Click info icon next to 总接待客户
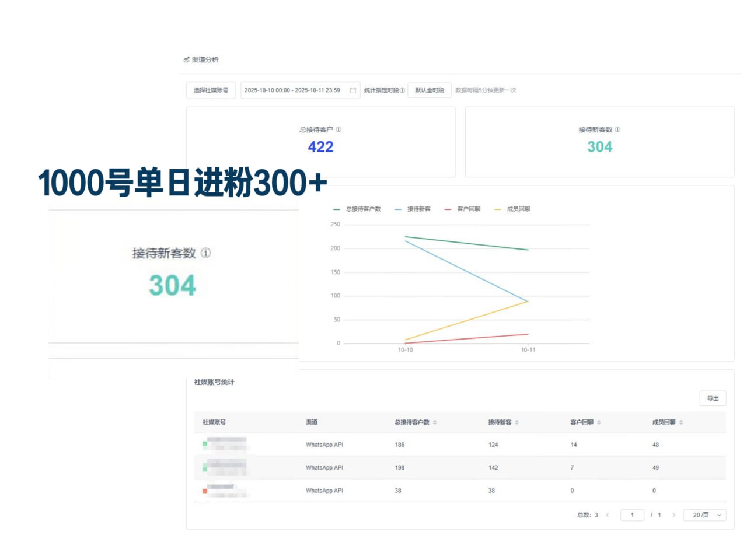Screen dimensions: 747x560 tap(338, 129)
